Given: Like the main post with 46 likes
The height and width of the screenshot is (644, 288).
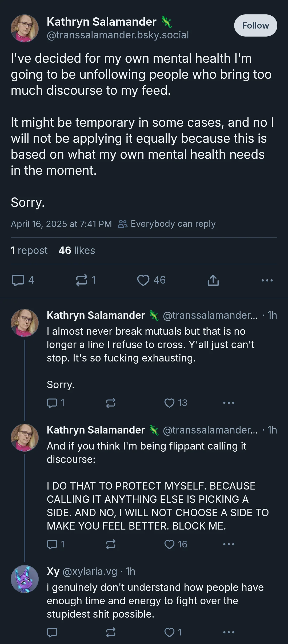Looking at the screenshot, I should pos(151,280).
